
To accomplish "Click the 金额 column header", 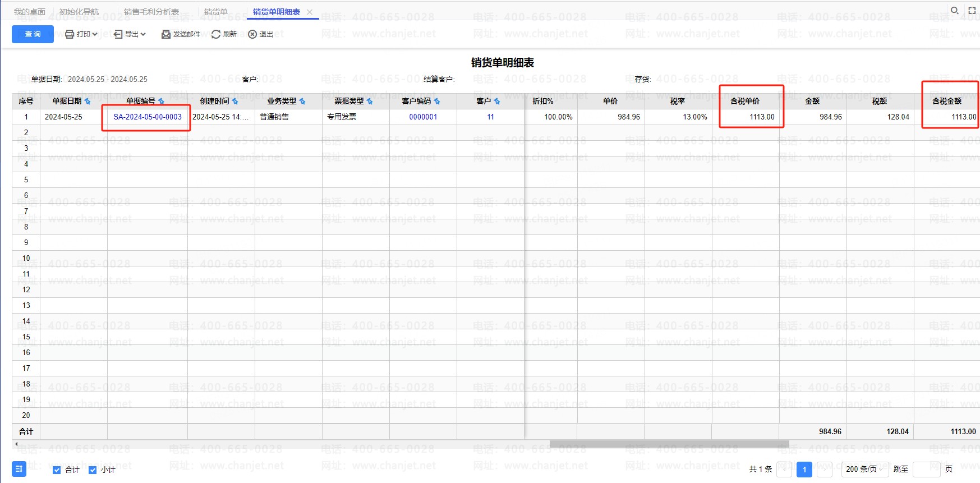I will tap(813, 101).
